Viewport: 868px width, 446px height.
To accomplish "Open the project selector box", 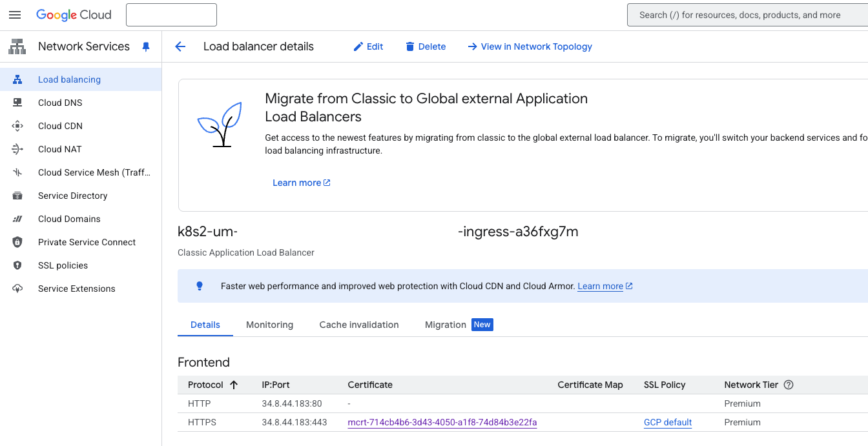I will [x=171, y=15].
